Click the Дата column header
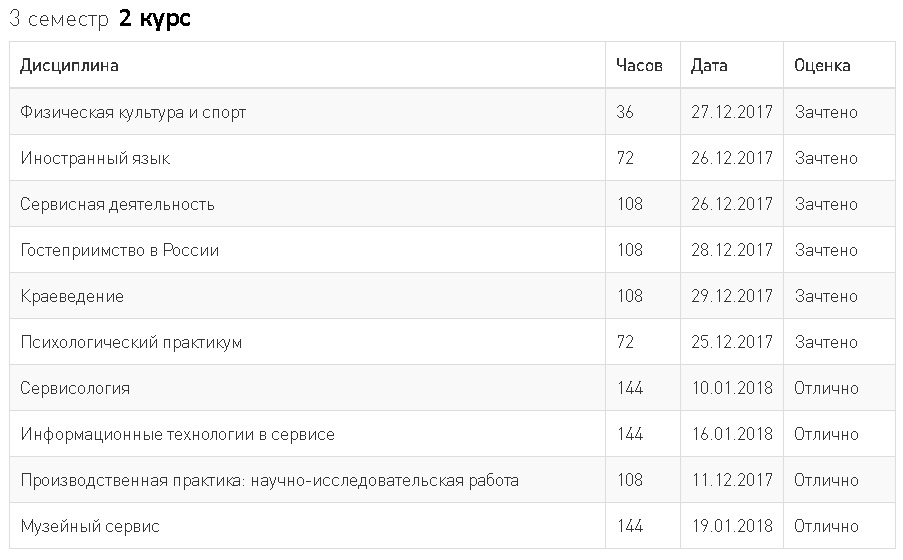This screenshot has height=560, width=903. click(709, 66)
